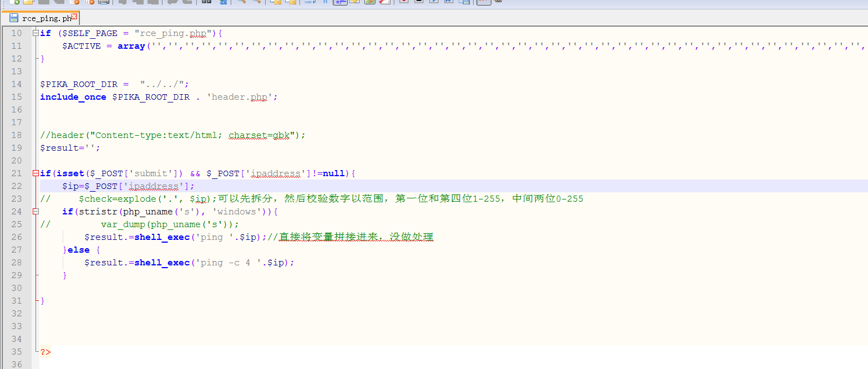Click the Print toolbar icon

pyautogui.click(x=104, y=2)
